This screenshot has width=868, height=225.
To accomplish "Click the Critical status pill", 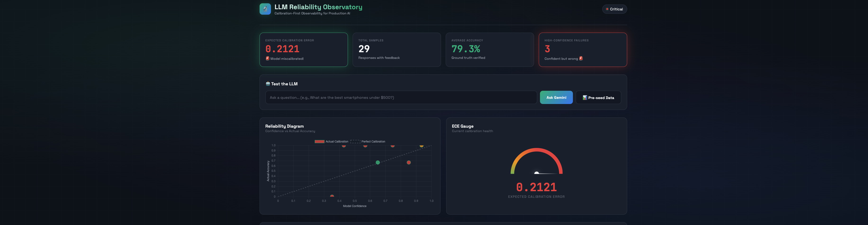I will click(x=615, y=9).
